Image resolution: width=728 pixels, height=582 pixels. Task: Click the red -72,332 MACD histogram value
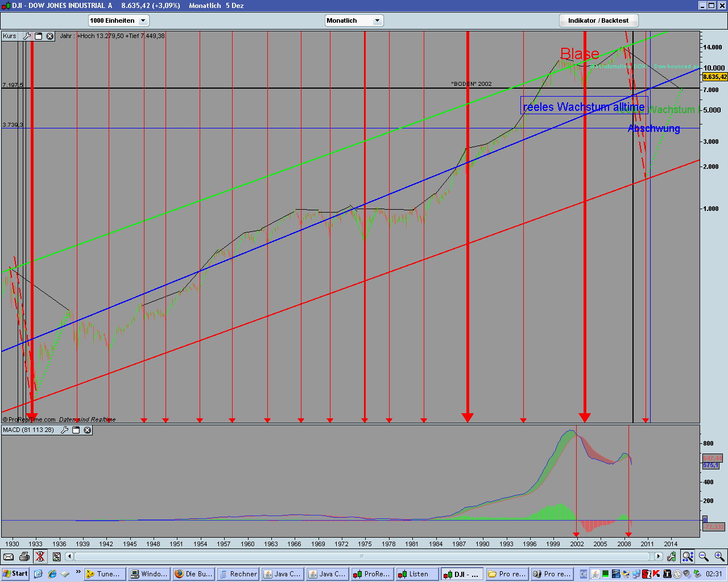pos(714,527)
